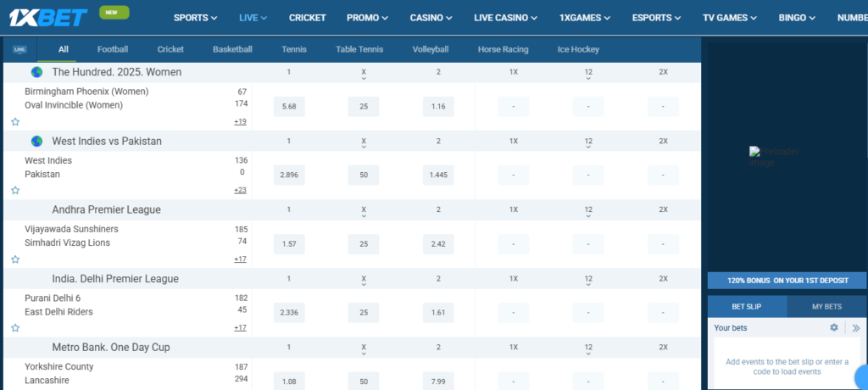Click the LIVE screen icon beside All tab
This screenshot has width=868, height=390.
(19, 50)
